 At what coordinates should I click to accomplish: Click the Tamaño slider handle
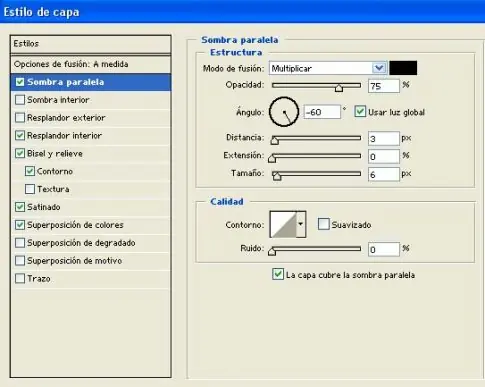tap(277, 176)
